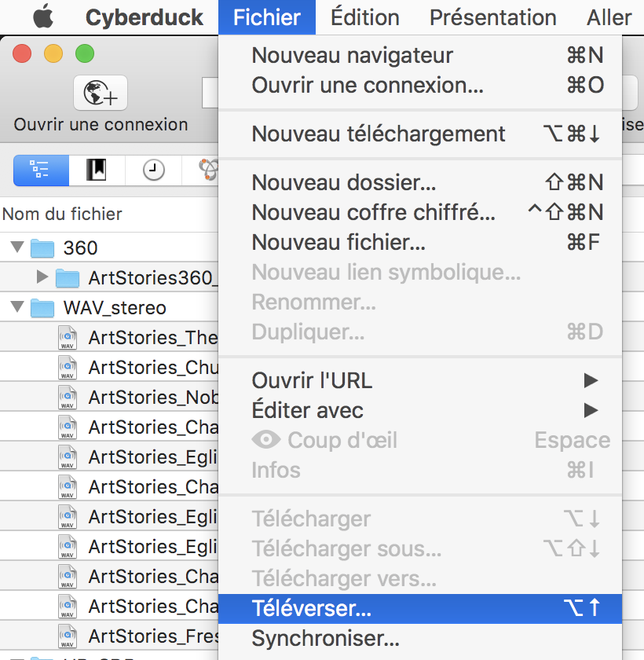Select Nouveau dossier… menu entry
644x660 pixels.
344,183
